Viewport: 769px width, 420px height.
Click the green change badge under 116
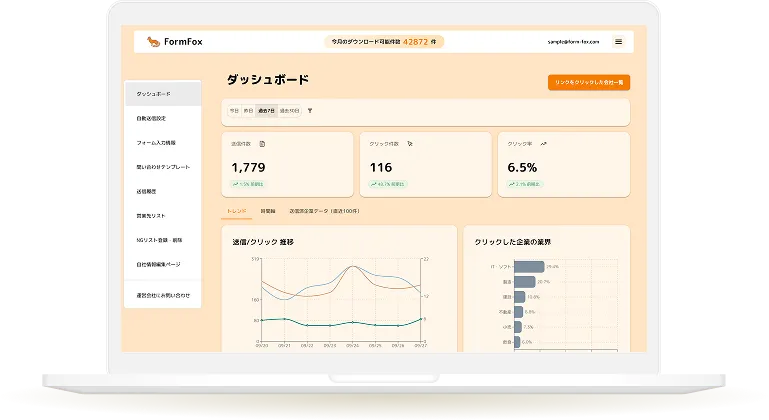coord(388,184)
